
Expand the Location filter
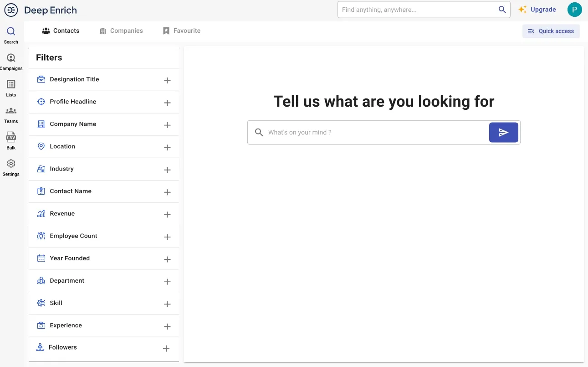coord(167,147)
